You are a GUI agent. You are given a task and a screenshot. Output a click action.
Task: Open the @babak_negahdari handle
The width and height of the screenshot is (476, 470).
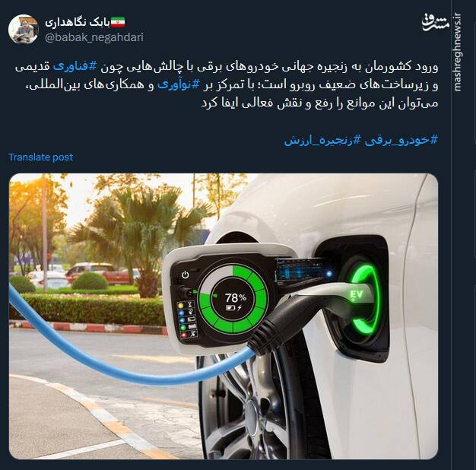(94, 37)
